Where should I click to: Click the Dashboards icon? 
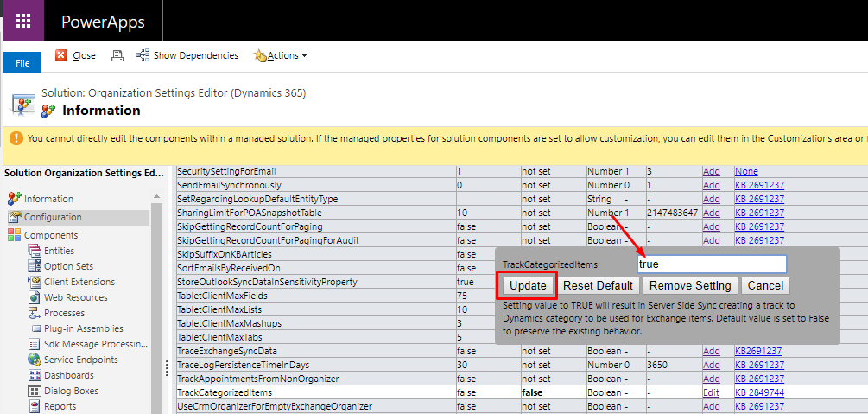click(35, 374)
